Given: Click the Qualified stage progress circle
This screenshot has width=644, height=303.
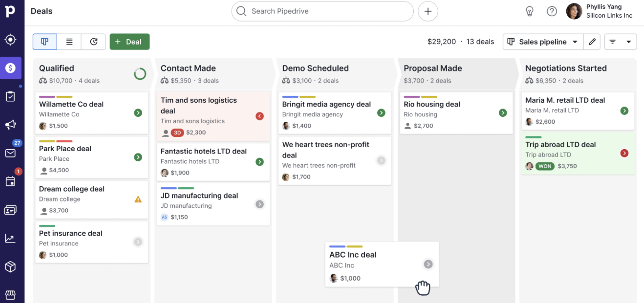Looking at the screenshot, I should tap(140, 74).
